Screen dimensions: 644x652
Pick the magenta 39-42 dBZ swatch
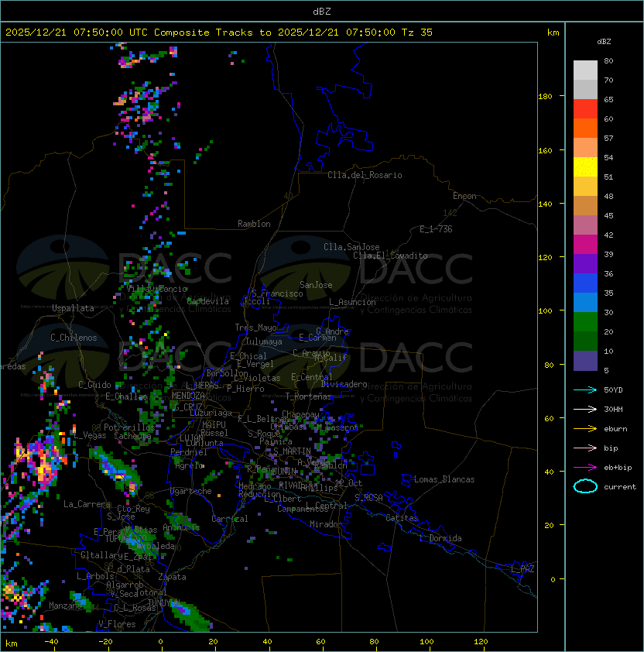click(585, 244)
